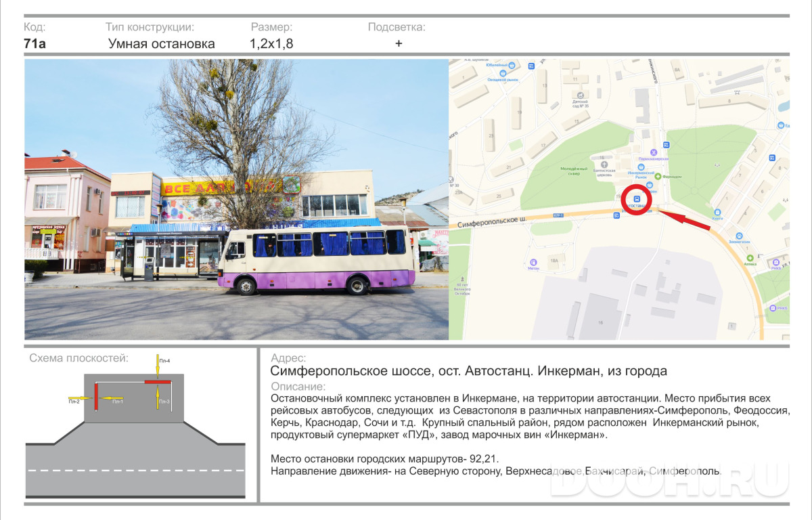Click the horizontal red plane bar in scheme
Viewport: 812px width, 520px height.
tap(158, 383)
